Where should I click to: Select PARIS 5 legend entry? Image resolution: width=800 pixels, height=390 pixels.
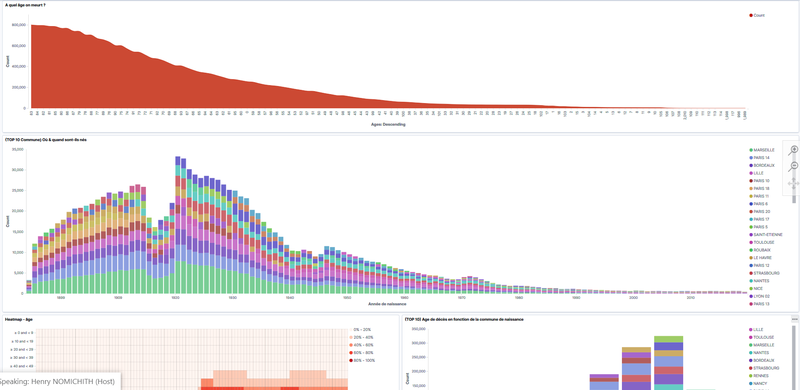tap(758, 227)
